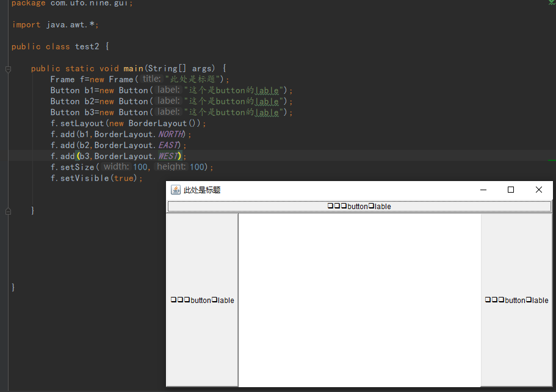Click the north button in the Java window
Viewport: 556px width, 392px height.
359,207
